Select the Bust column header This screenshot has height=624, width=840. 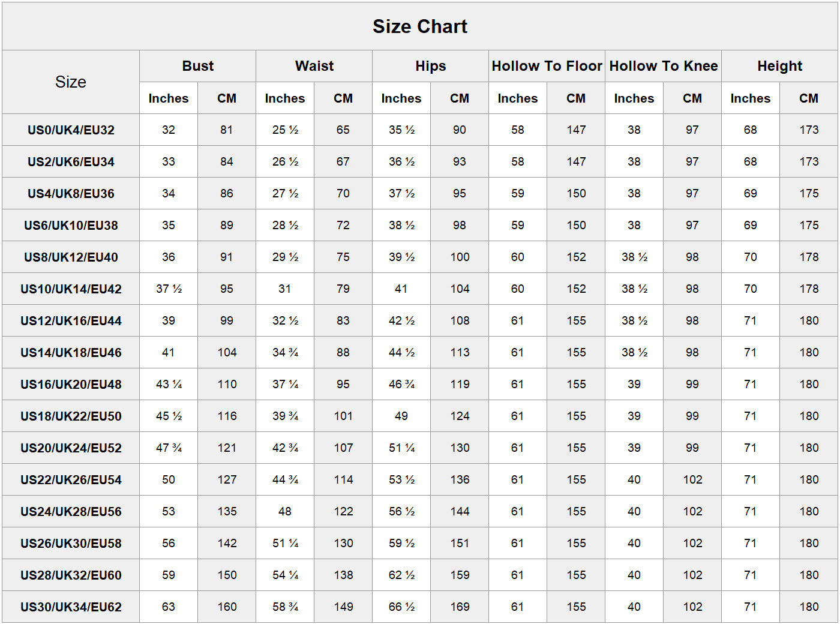[198, 66]
